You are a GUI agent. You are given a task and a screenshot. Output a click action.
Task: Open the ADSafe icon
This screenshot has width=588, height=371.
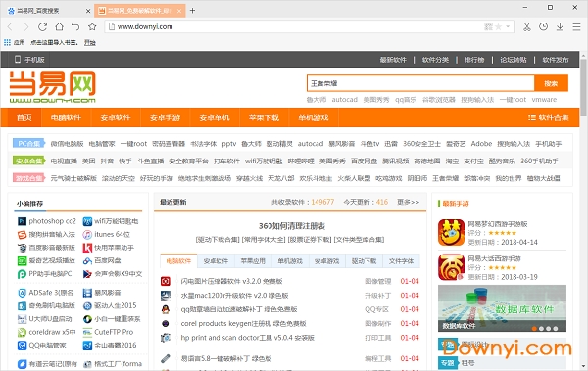[x=22, y=293]
